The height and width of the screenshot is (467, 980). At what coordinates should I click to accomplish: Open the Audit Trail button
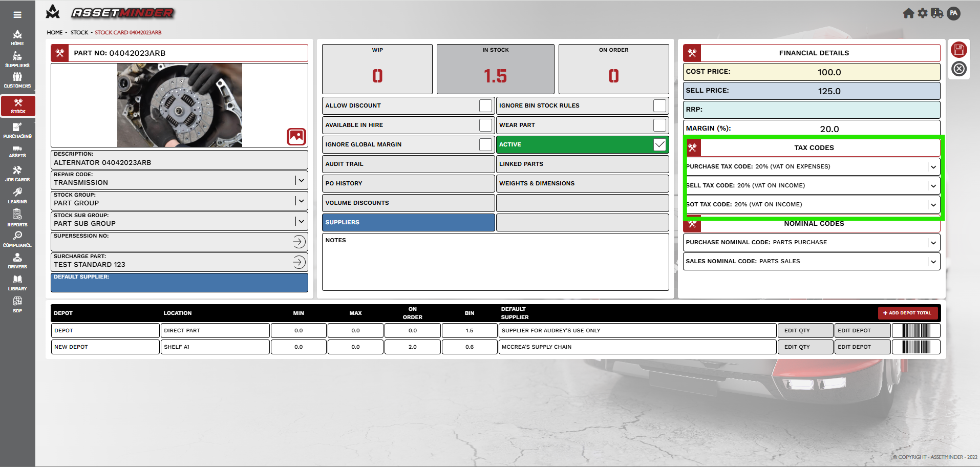click(408, 164)
